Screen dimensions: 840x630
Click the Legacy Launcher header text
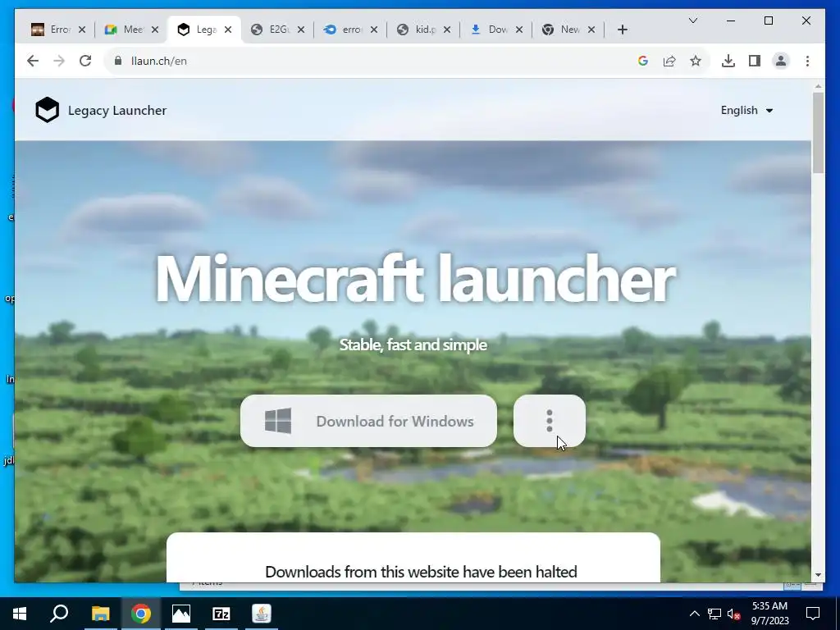(117, 111)
